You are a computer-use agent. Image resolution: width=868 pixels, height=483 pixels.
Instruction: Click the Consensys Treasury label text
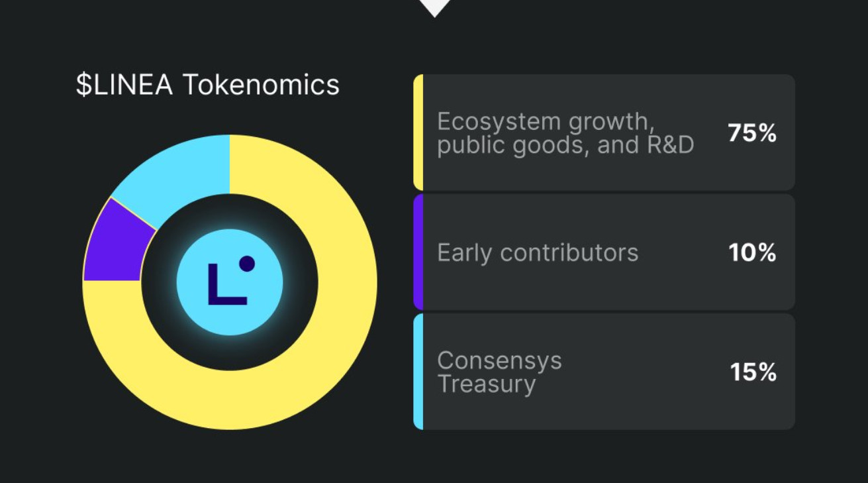[x=499, y=372]
